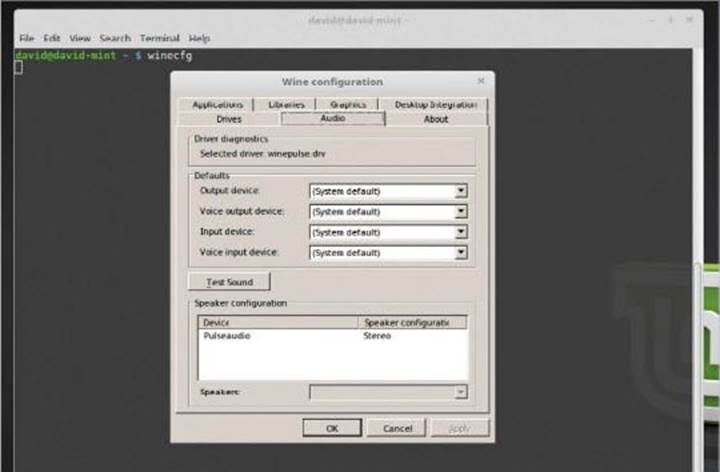
Task: Switch to the Desktop Integration tab
Action: 435,105
